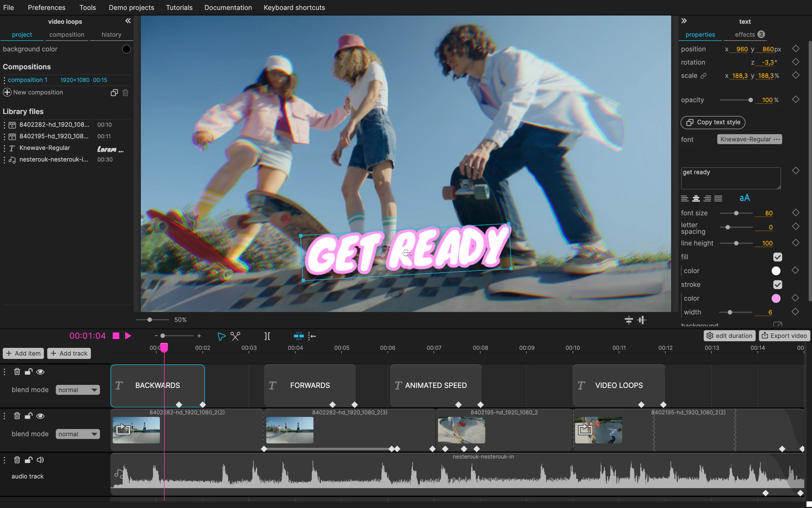Add a keyframe for position
Image resolution: width=812 pixels, height=508 pixels.
(795, 49)
